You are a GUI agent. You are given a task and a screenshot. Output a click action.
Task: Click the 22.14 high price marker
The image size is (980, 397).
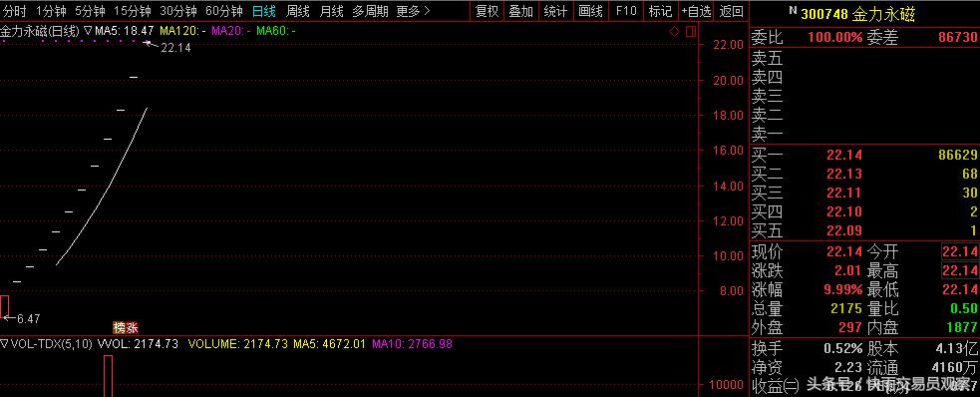coord(175,48)
